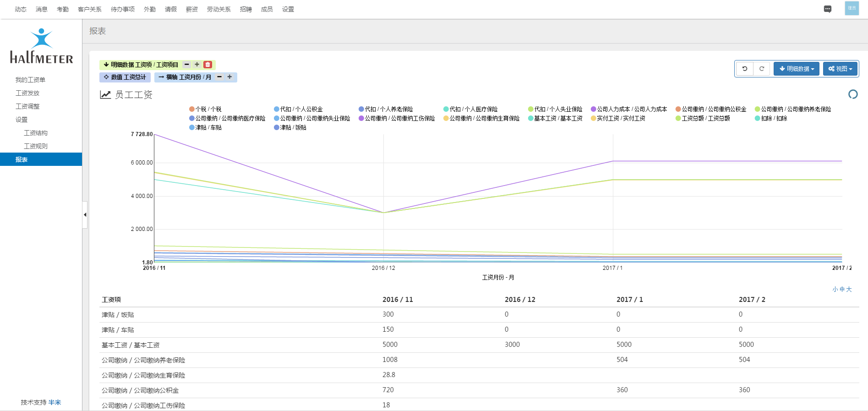Click the 半米 tech support link

coord(55,402)
